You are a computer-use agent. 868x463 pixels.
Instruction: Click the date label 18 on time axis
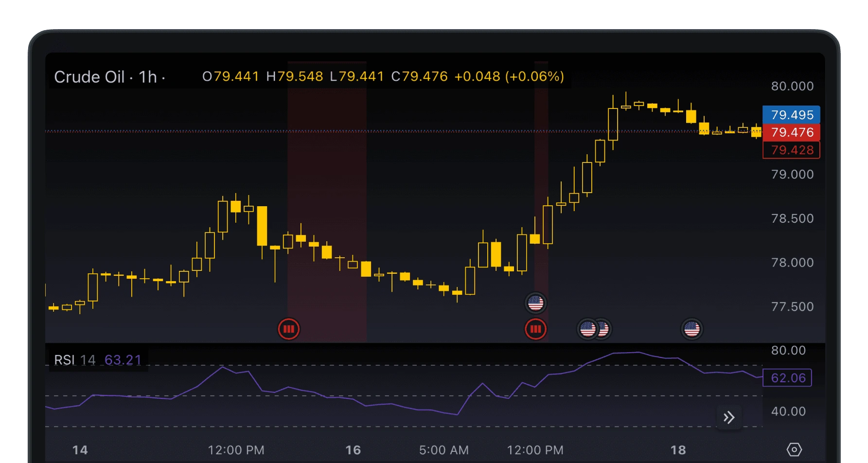(x=678, y=450)
